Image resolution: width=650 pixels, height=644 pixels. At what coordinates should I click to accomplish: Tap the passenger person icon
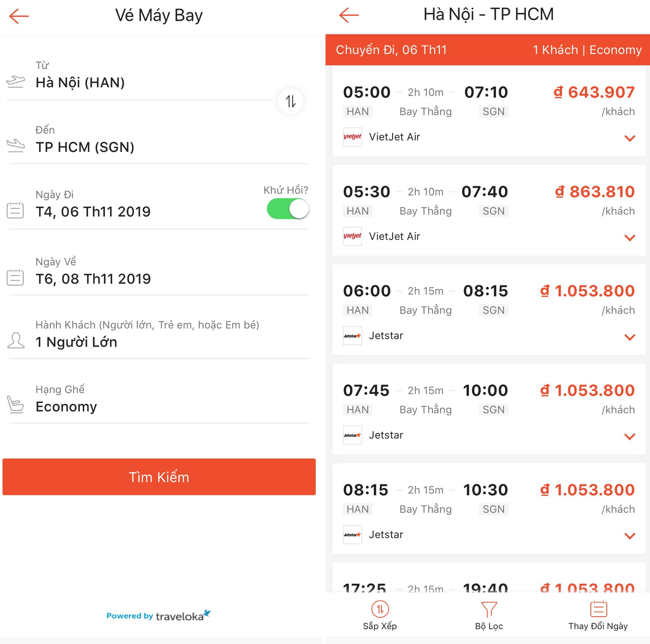tap(16, 341)
